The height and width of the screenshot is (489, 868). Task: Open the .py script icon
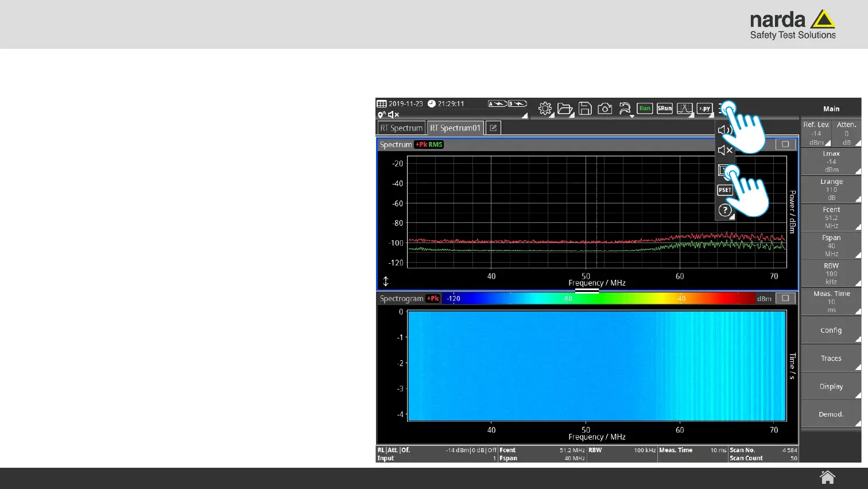pyautogui.click(x=704, y=109)
